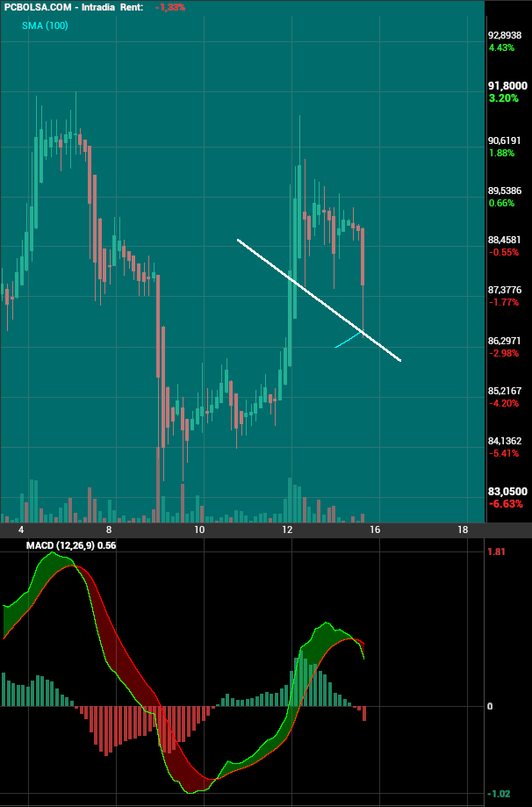Click the -6.63% percentage label
Viewport: 532px width, 807px height.
coord(506,503)
